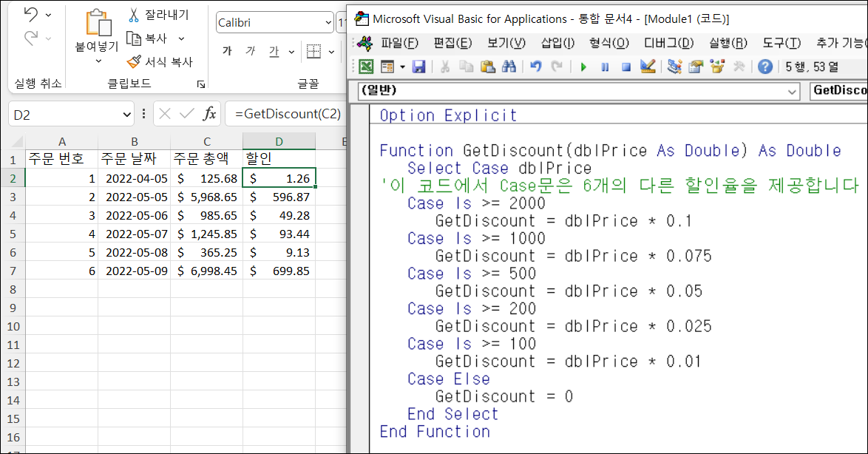Open the 클립보드 group dialog launcher
868x454 pixels.
[x=200, y=84]
